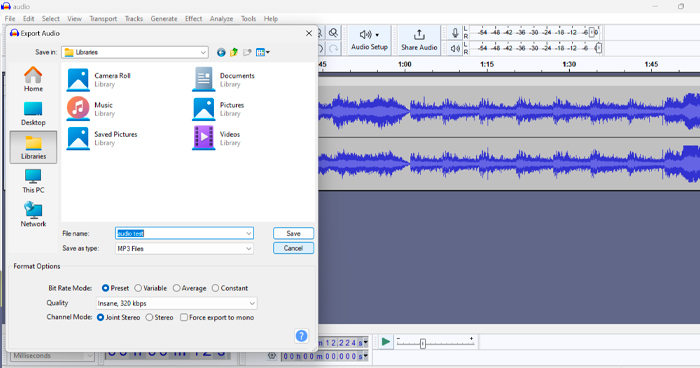Open the Tools menu
Image resolution: width=700 pixels, height=368 pixels.
[x=248, y=19]
